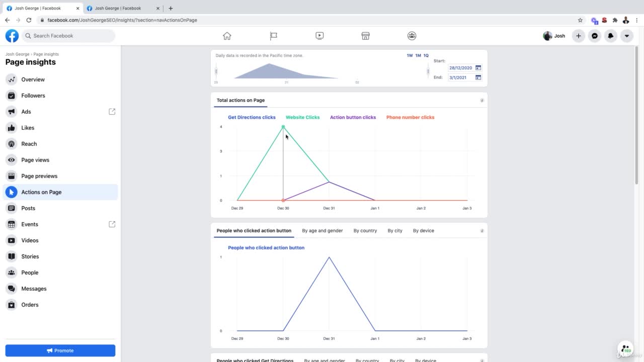
Task: Open the Pages flag icon
Action: pyautogui.click(x=273, y=36)
